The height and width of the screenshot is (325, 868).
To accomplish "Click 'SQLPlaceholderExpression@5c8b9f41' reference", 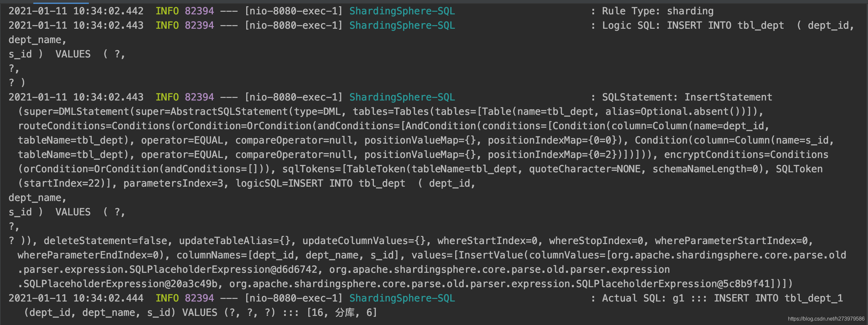I will point(673,284).
